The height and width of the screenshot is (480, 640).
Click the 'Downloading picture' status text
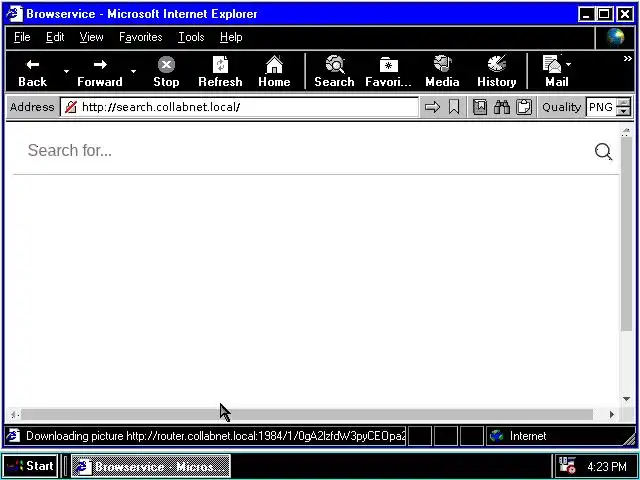pos(216,436)
